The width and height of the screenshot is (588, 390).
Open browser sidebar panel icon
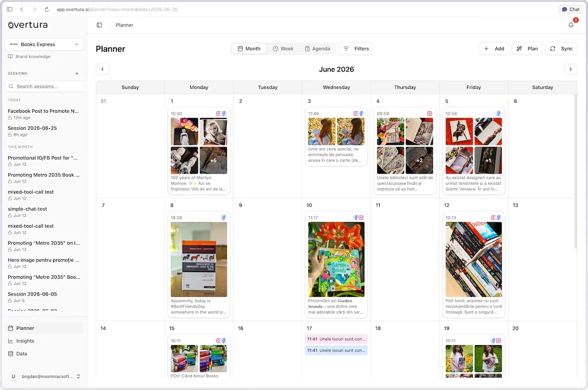9,9
